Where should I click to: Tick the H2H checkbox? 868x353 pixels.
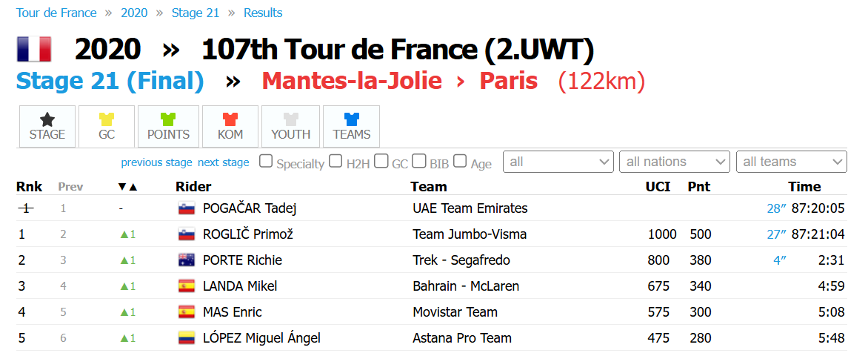tap(335, 161)
